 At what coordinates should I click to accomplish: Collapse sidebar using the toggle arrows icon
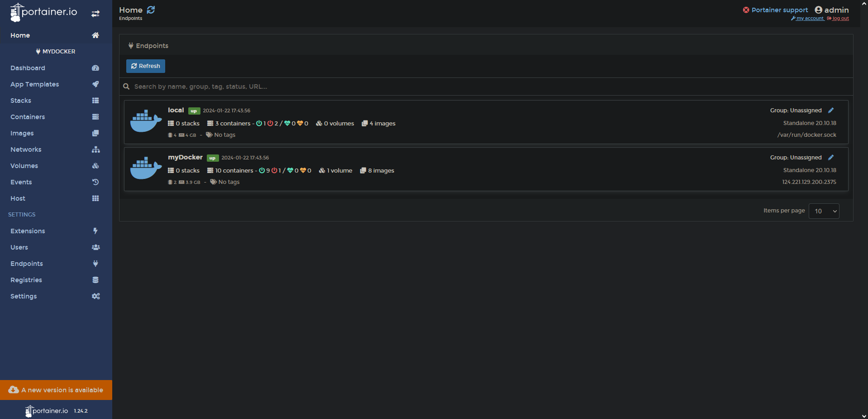tap(95, 14)
